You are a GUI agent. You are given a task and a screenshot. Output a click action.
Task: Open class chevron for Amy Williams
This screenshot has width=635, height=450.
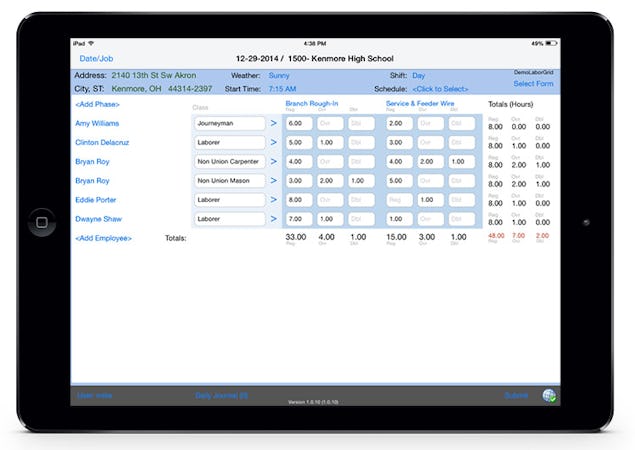click(274, 123)
